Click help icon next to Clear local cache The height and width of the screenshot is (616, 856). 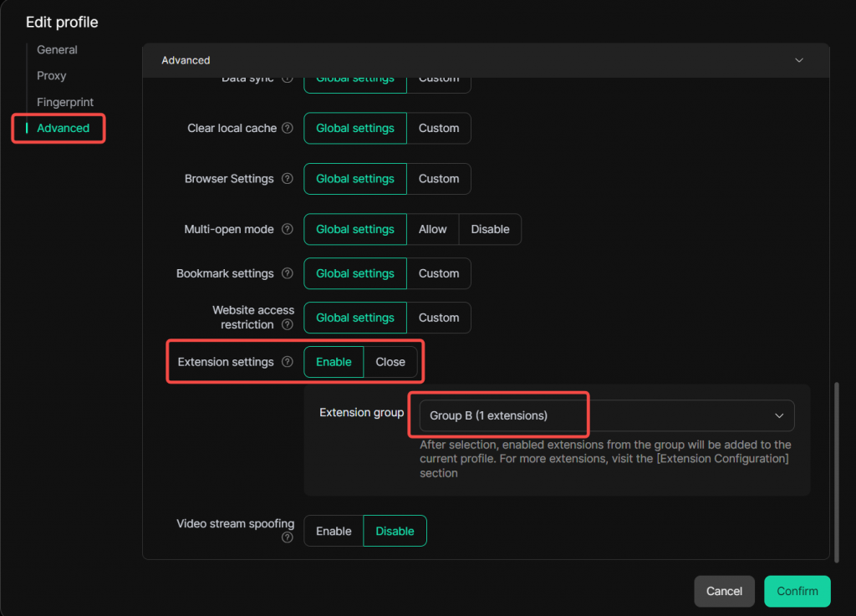coord(288,129)
